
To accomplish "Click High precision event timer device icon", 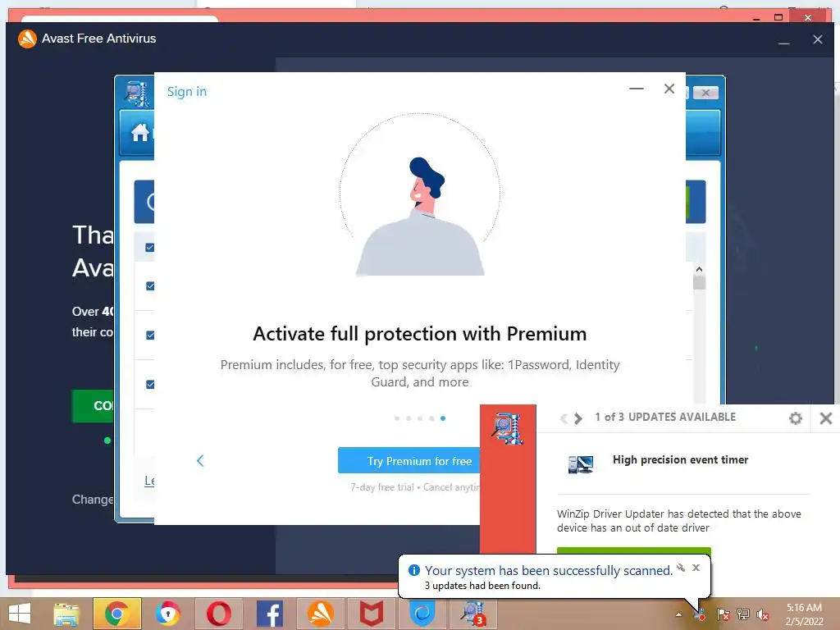I will click(581, 464).
